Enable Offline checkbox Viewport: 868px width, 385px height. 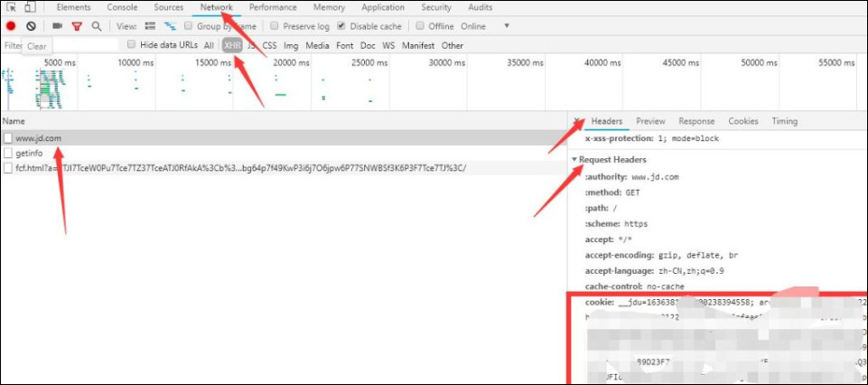pyautogui.click(x=420, y=25)
